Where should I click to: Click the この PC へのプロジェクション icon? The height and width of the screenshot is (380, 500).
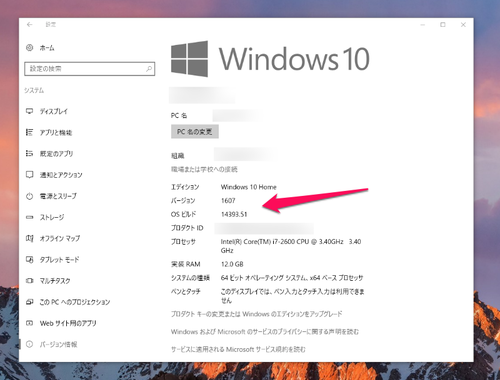(x=30, y=302)
